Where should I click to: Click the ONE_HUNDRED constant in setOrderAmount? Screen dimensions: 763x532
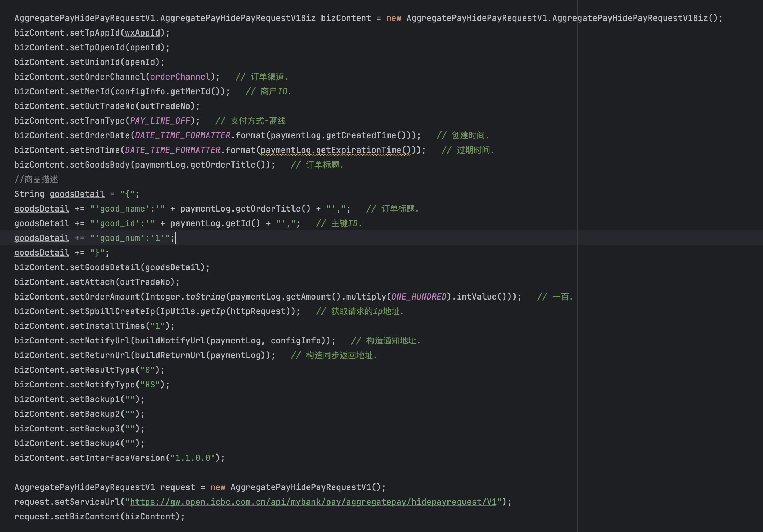(419, 297)
